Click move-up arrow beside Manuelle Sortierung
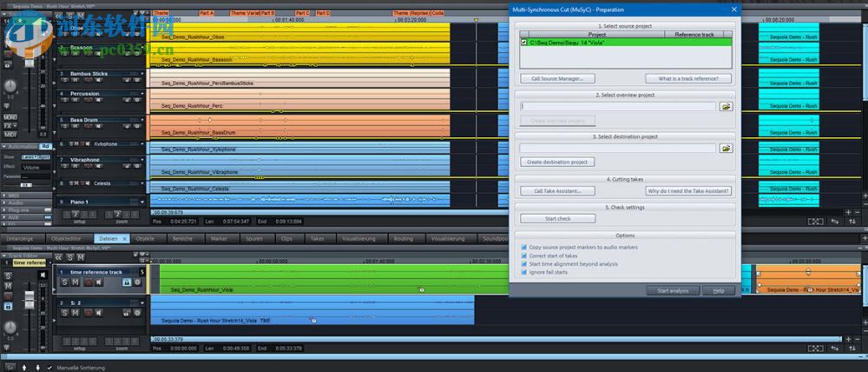868x372 pixels. point(24,368)
